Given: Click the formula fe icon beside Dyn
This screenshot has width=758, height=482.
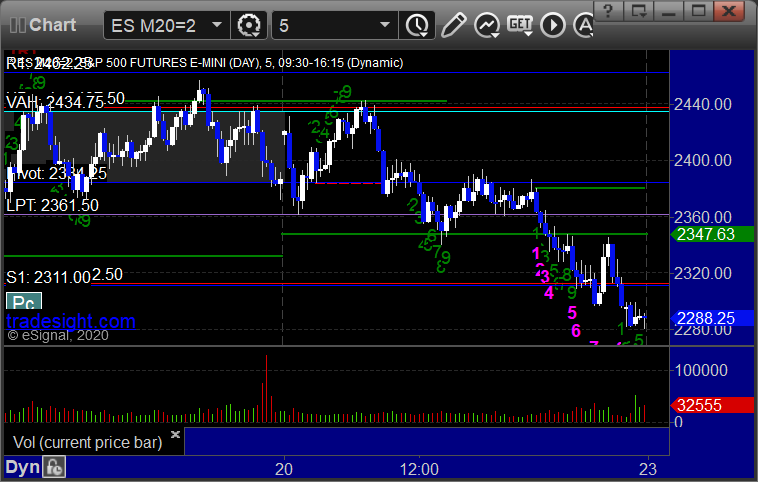Looking at the screenshot, I should [x=54, y=468].
